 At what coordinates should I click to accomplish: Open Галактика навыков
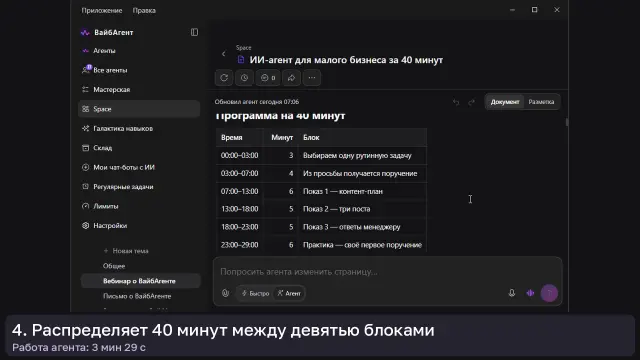coord(123,129)
